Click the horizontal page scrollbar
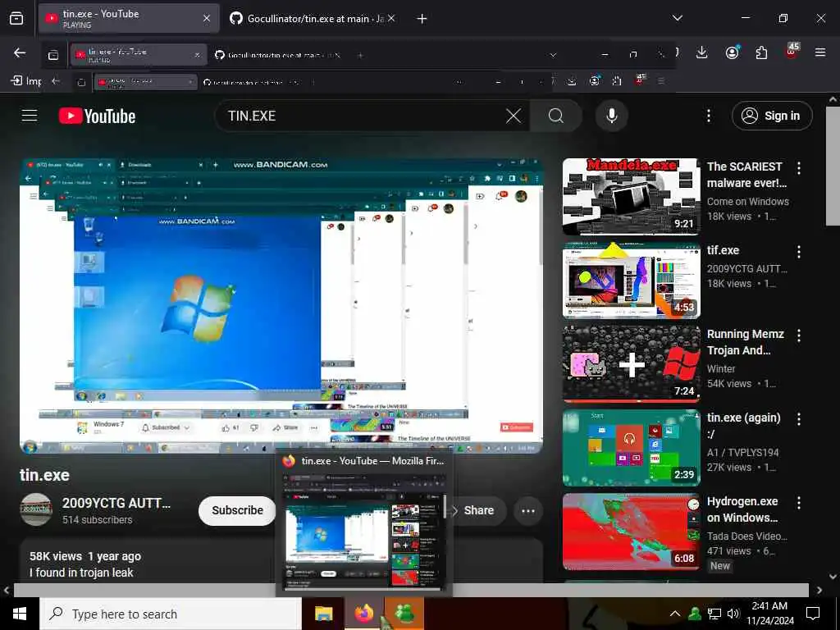This screenshot has width=840, height=630. (x=411, y=590)
